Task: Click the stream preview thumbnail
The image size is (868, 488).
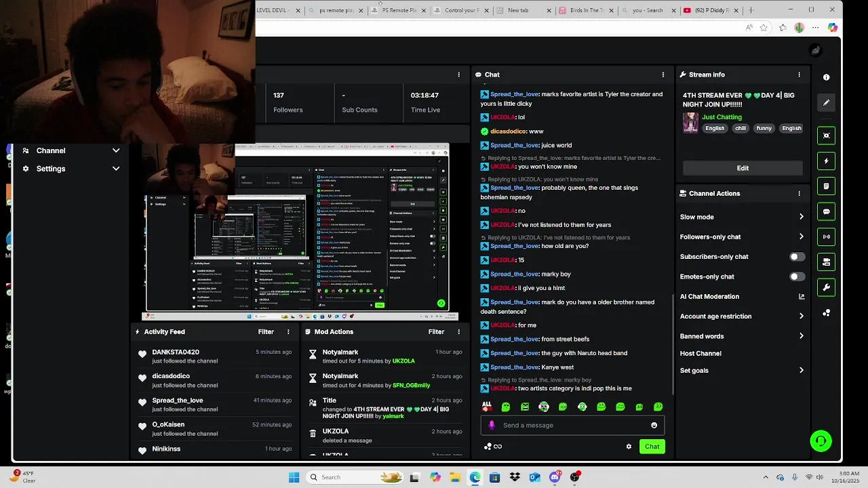Action: coord(299,231)
